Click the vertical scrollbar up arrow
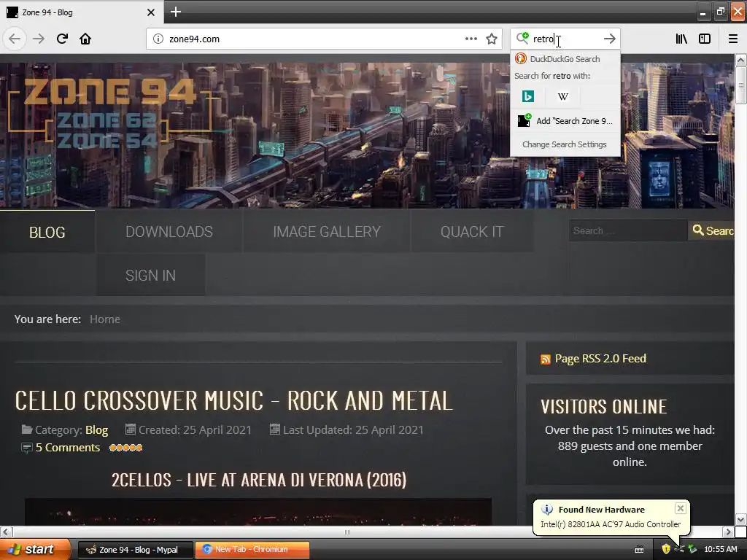The width and height of the screenshot is (747, 560). click(x=740, y=60)
